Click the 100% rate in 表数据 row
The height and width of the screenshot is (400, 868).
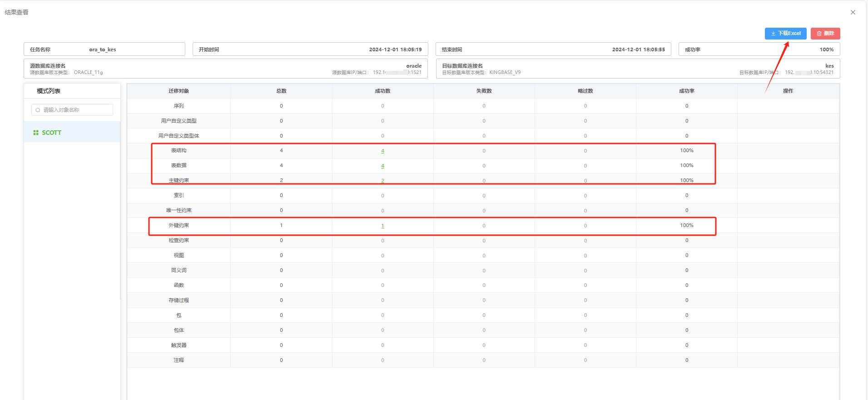pyautogui.click(x=687, y=165)
